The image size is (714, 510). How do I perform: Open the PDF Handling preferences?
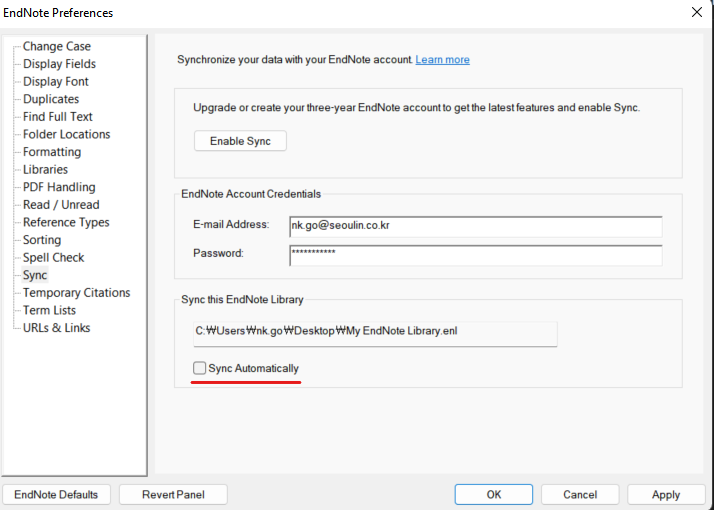[59, 187]
